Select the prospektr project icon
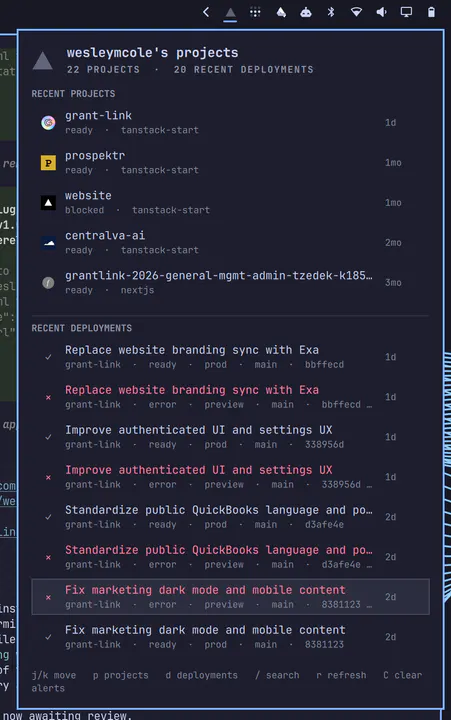The width and height of the screenshot is (451, 720). pyautogui.click(x=48, y=163)
